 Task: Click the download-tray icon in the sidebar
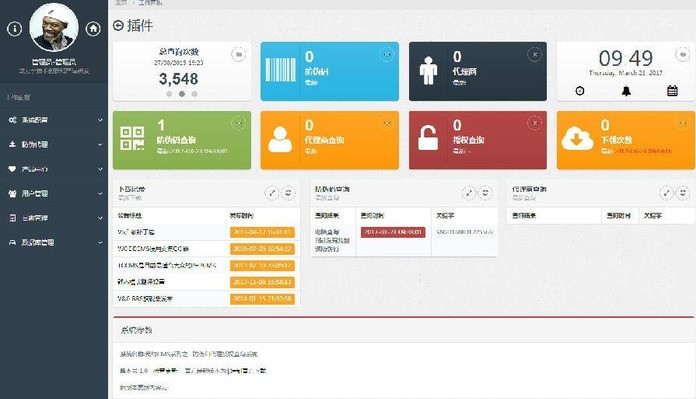point(12,144)
